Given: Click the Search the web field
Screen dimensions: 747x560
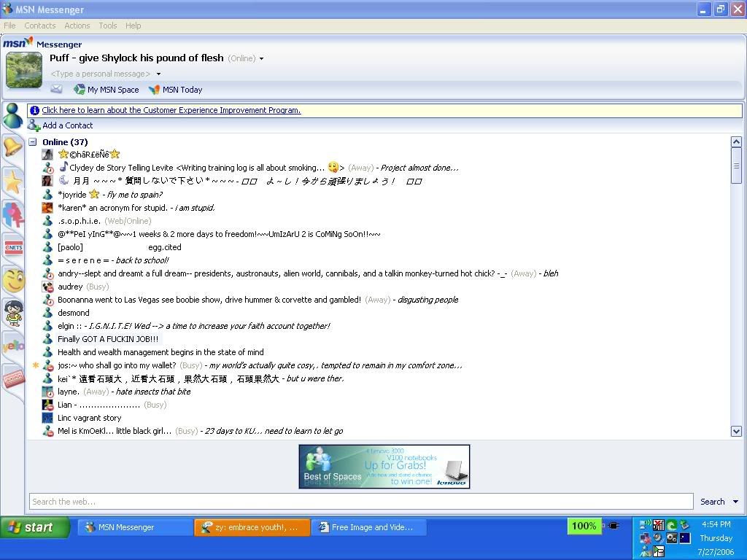Looking at the screenshot, I should tap(361, 502).
